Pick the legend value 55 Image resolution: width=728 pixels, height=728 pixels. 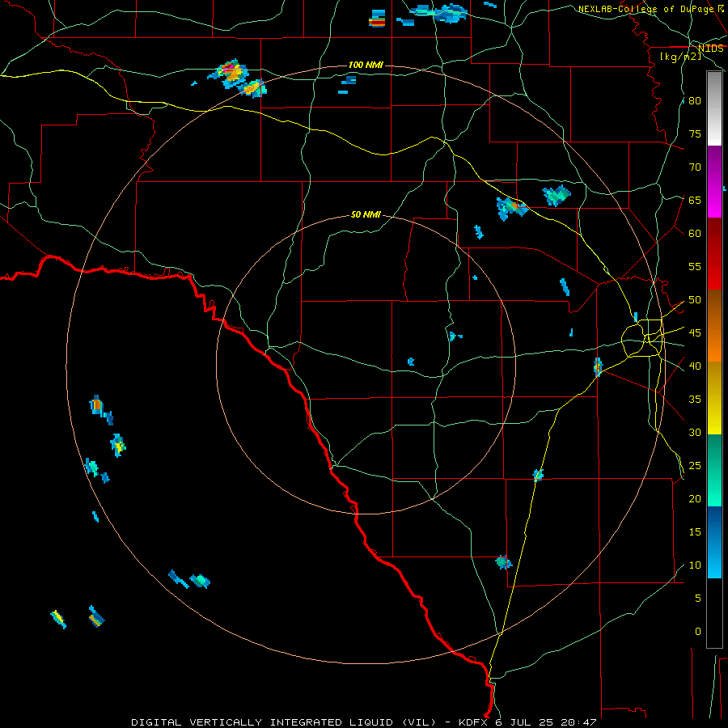695,267
